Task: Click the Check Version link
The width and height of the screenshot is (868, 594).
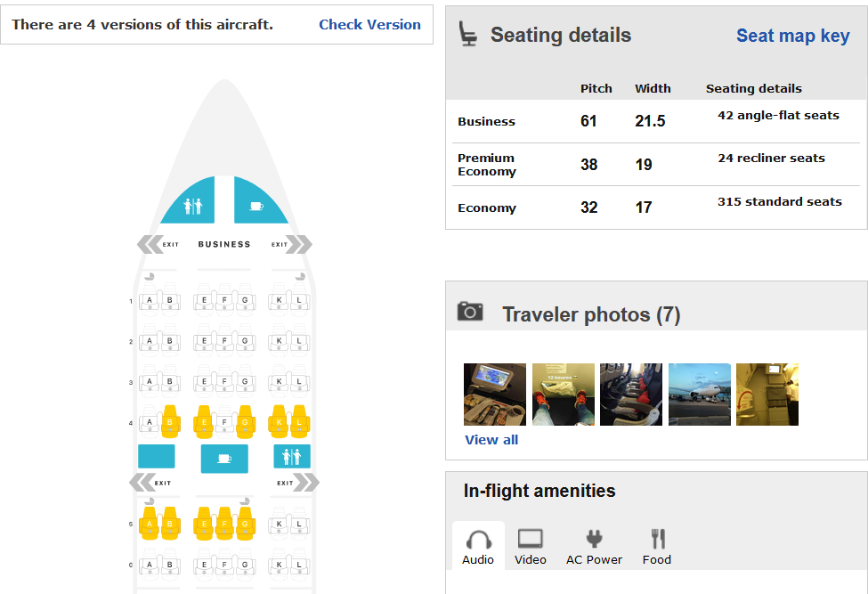Action: click(x=369, y=24)
